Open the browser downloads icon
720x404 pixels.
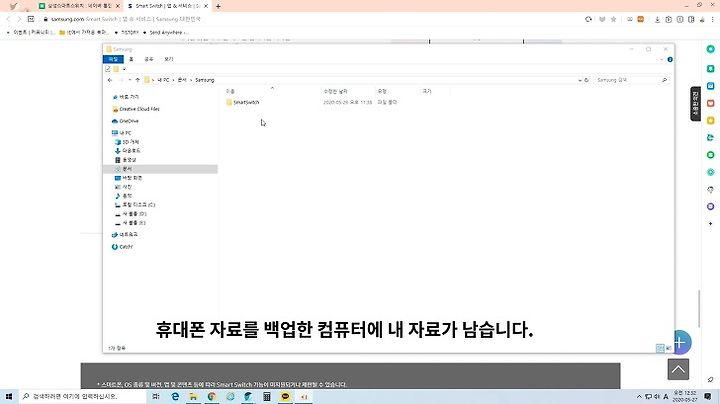658,19
